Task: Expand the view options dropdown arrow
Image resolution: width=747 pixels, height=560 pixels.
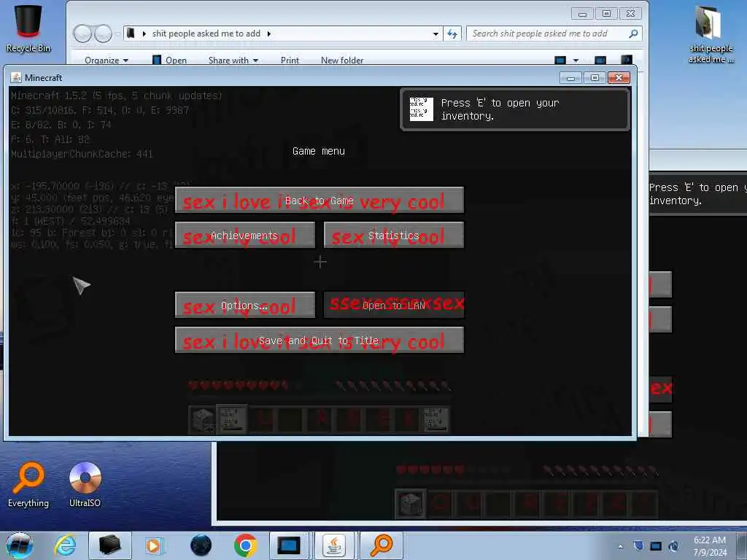Action: tap(576, 61)
